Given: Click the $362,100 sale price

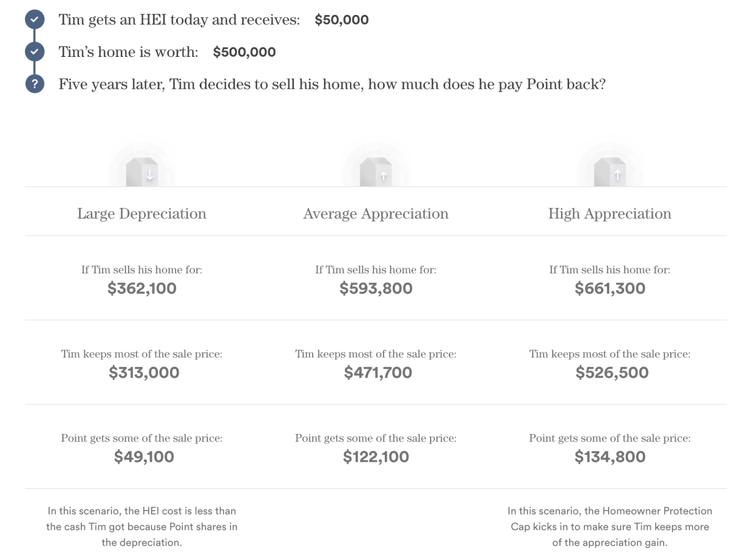Looking at the screenshot, I should [142, 288].
